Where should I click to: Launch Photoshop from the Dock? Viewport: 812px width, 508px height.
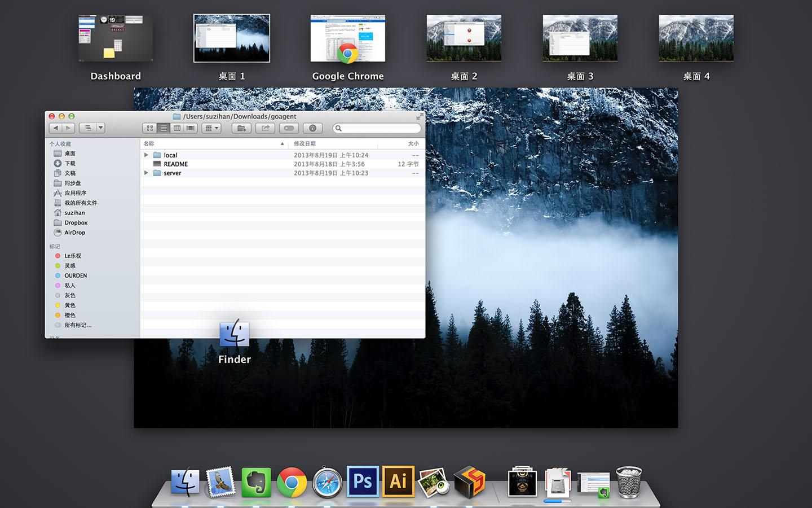click(x=363, y=481)
